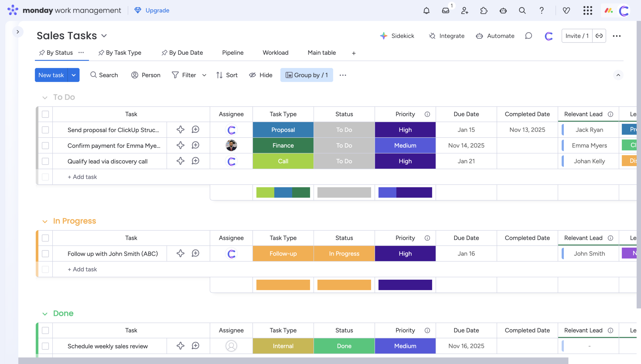Viewport: 641px width, 364px height.
Task: Click the help question mark icon
Action: click(541, 11)
